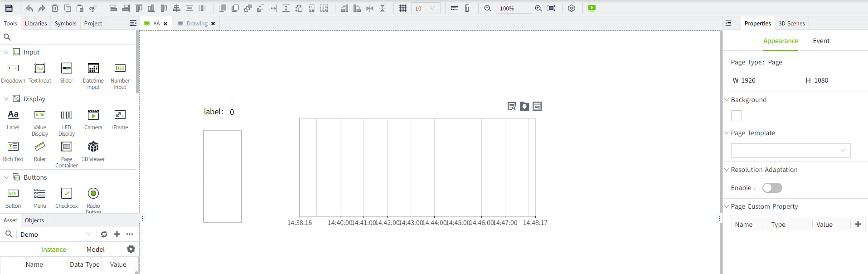This screenshot has width=868, height=274.
Task: Click the zoom out magnifier icon
Action: (x=488, y=8)
